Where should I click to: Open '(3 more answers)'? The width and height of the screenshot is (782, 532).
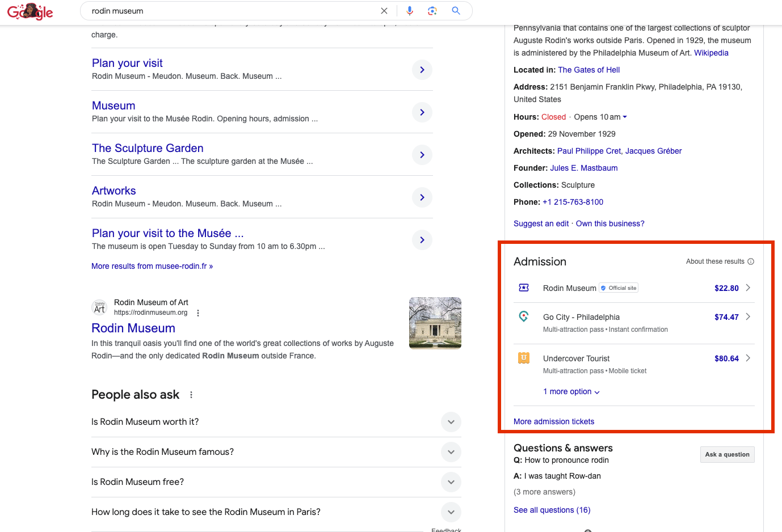click(x=544, y=492)
